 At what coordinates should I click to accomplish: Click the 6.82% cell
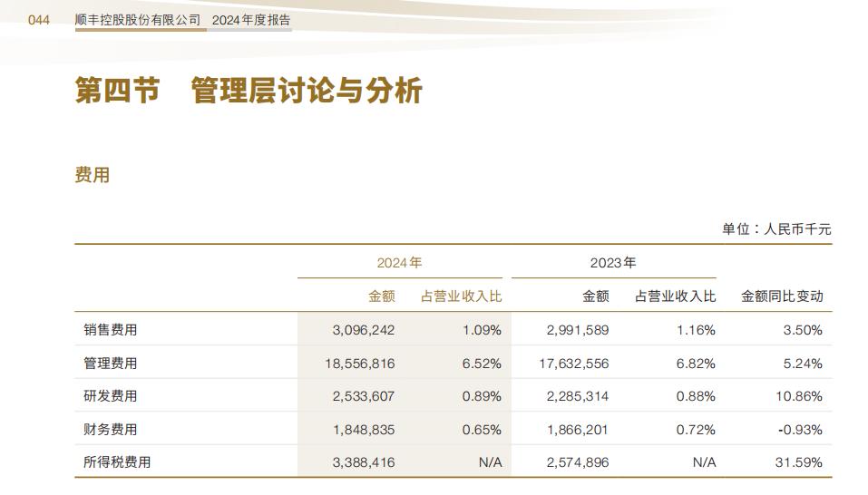click(x=696, y=364)
